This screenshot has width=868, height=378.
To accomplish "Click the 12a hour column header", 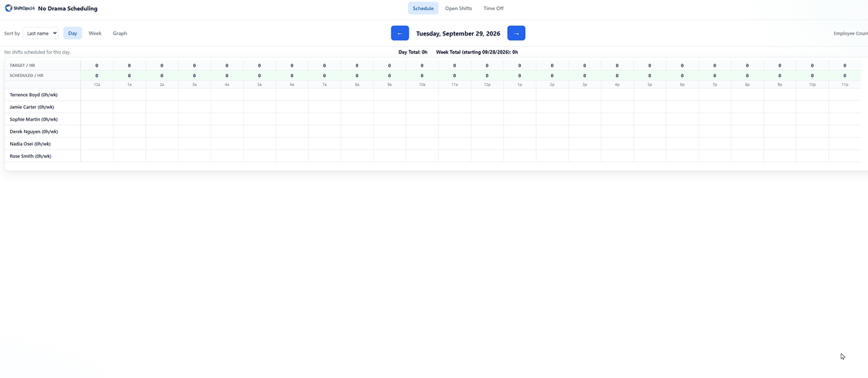I will point(97,85).
